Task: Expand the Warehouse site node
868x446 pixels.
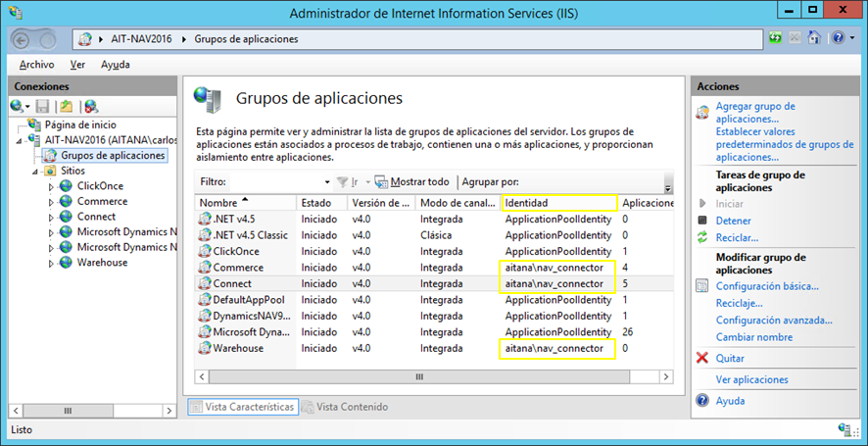Action: [x=52, y=264]
